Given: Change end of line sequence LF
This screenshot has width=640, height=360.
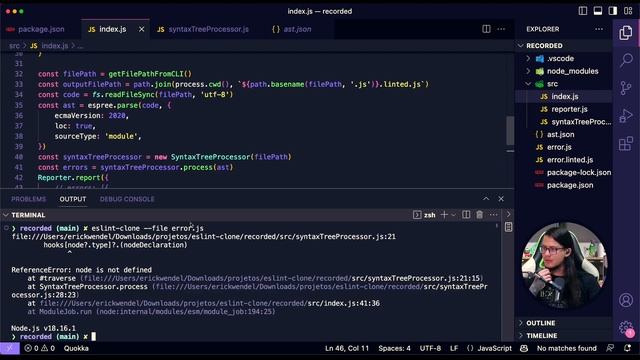Looking at the screenshot, I should (454, 348).
